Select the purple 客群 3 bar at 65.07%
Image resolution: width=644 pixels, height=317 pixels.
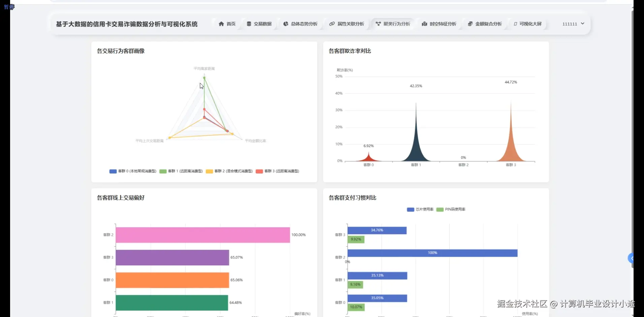(172, 257)
